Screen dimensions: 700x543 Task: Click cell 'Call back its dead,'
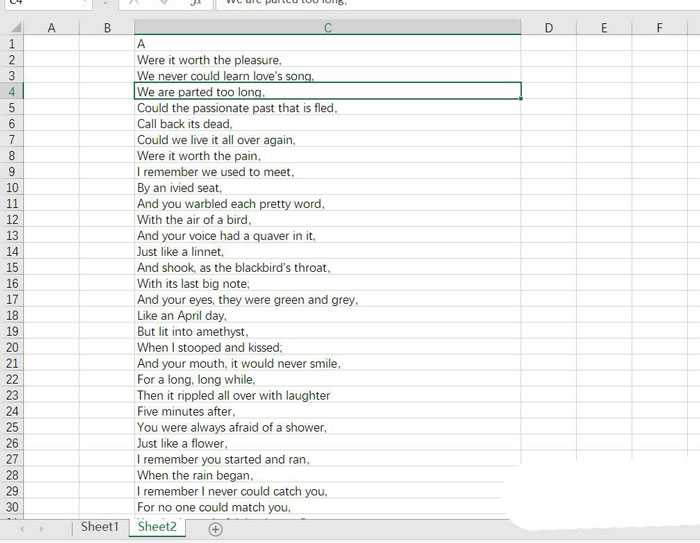[x=328, y=124]
